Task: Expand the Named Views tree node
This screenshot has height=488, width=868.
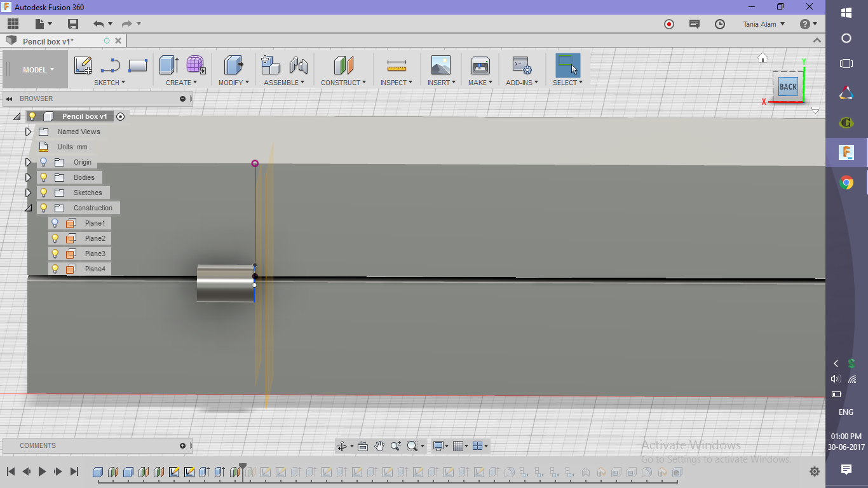Action: tap(28, 132)
